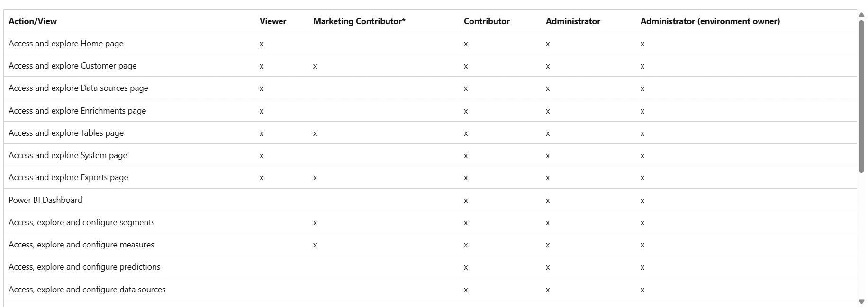Click the Contributor column header
Image resolution: width=868 pixels, height=308 pixels.
click(487, 21)
